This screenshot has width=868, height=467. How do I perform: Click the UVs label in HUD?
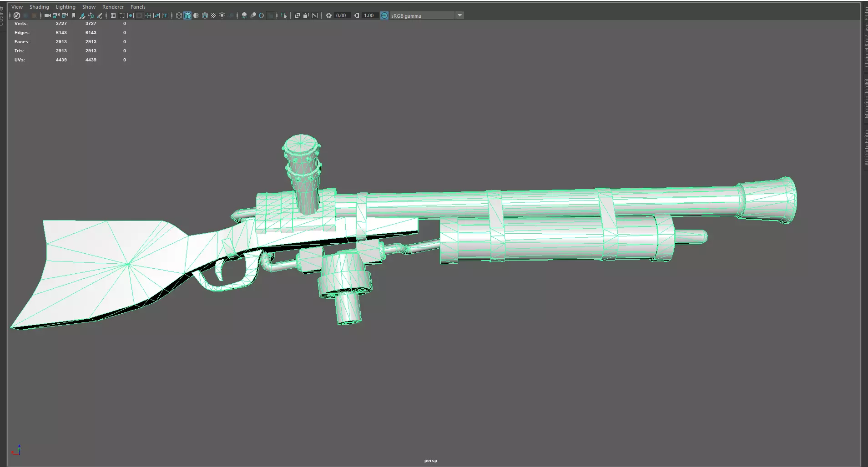(20, 60)
